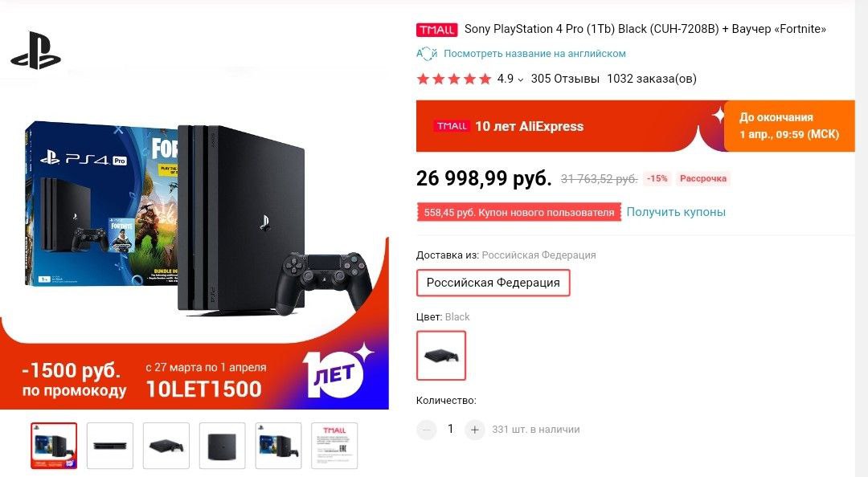This screenshot has width=868, height=477.
Task: Click the quantity input field showing 1
Action: (x=451, y=430)
